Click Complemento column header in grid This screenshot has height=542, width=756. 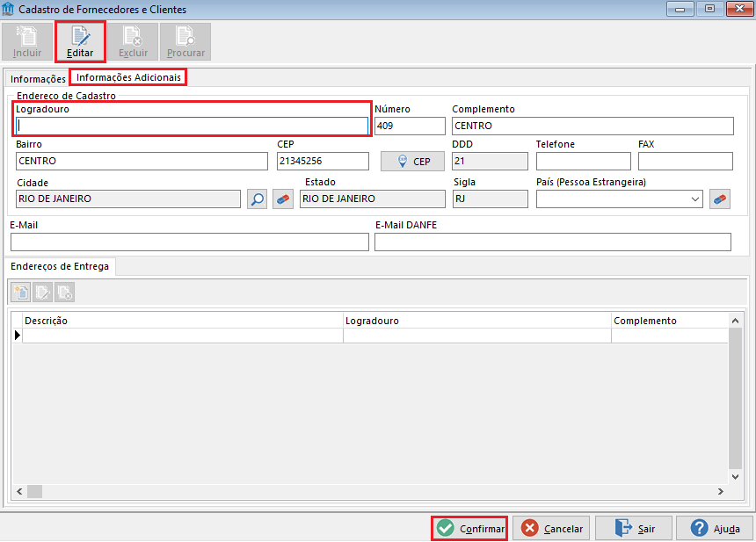click(x=669, y=321)
